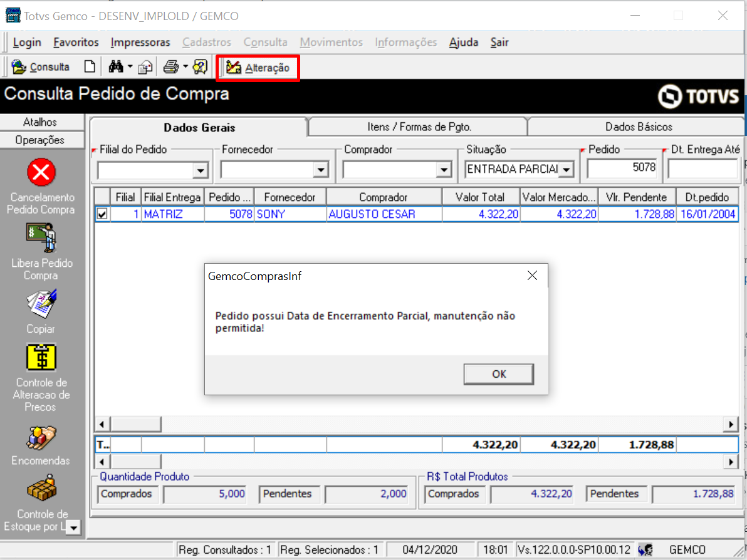Open the Login menu
The width and height of the screenshot is (747, 560).
[x=27, y=43]
